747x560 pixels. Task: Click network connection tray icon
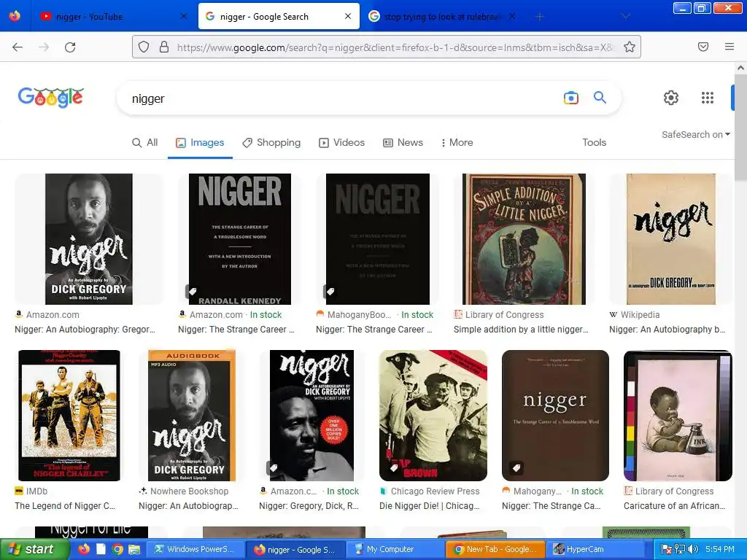pyautogui.click(x=680, y=549)
